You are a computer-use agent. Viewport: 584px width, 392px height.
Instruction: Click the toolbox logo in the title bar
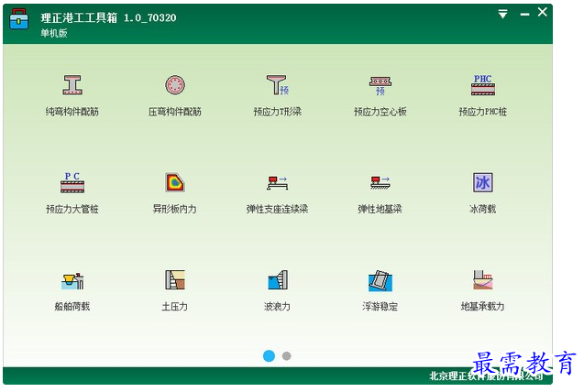point(19,19)
